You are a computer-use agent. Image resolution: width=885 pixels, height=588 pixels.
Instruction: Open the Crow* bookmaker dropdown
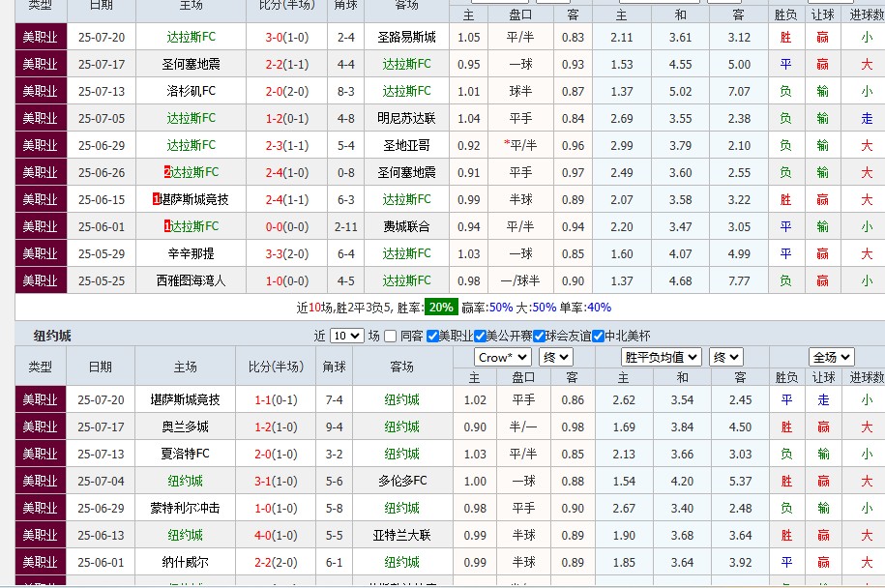[x=501, y=357]
